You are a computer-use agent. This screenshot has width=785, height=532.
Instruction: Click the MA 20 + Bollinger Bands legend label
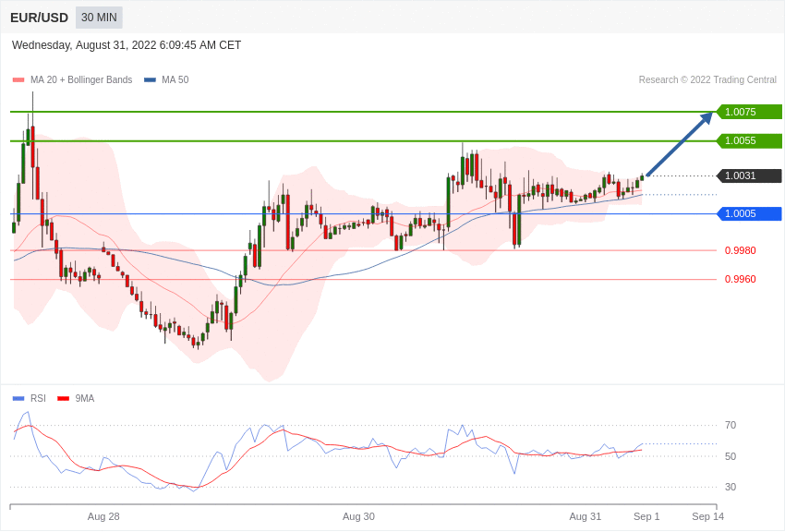[x=81, y=79]
